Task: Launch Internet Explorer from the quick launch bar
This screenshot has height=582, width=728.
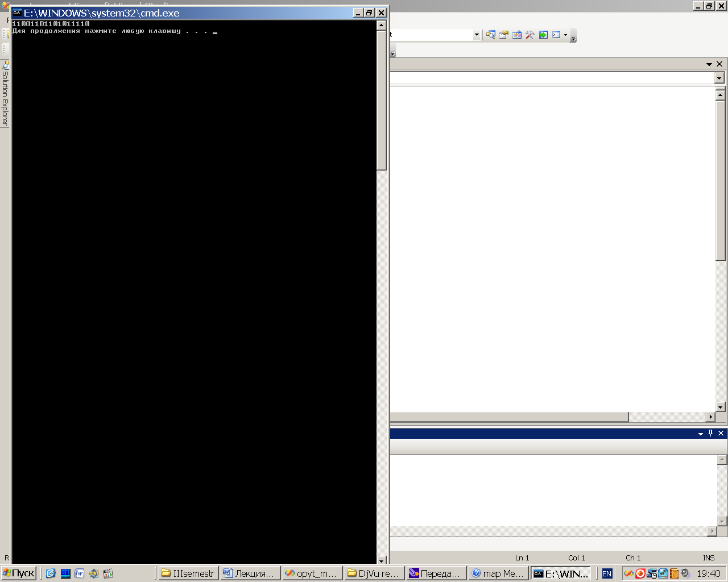Action: coord(51,573)
